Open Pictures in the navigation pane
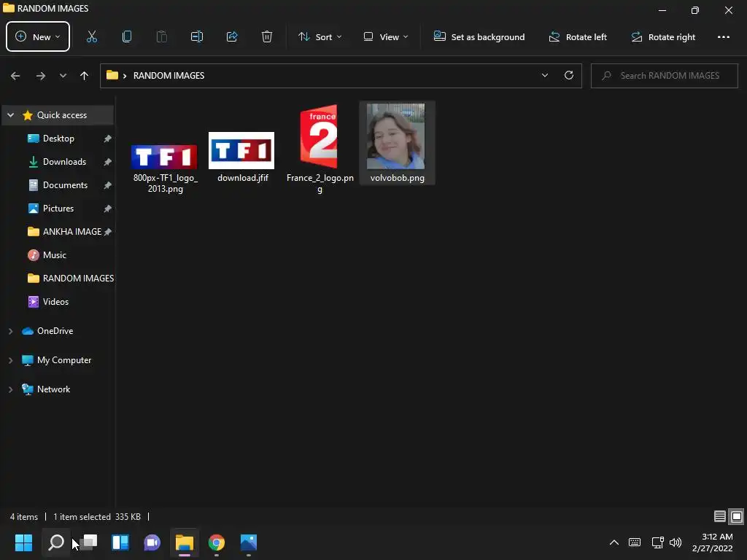Screen dimensions: 747x560 coord(58,209)
